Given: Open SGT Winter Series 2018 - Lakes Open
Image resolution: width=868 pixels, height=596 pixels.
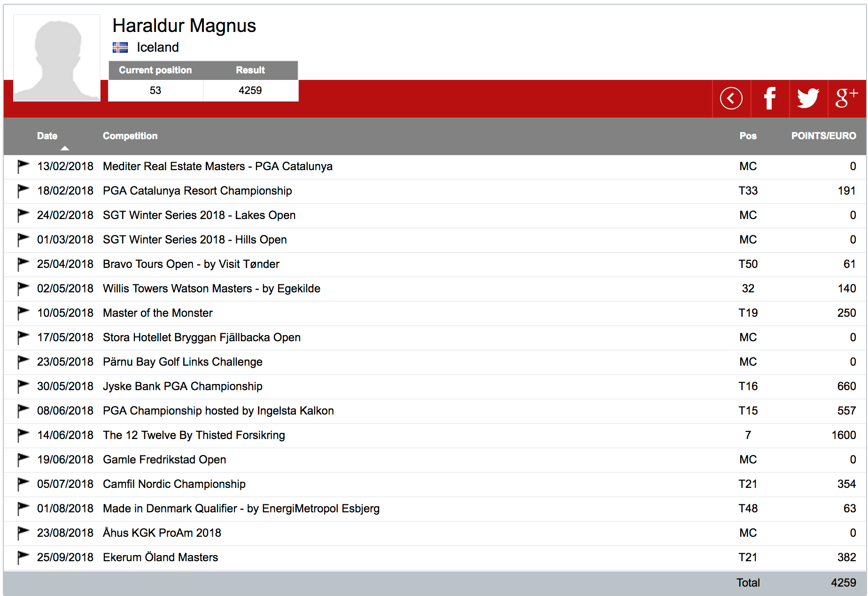Looking at the screenshot, I should tap(199, 215).
